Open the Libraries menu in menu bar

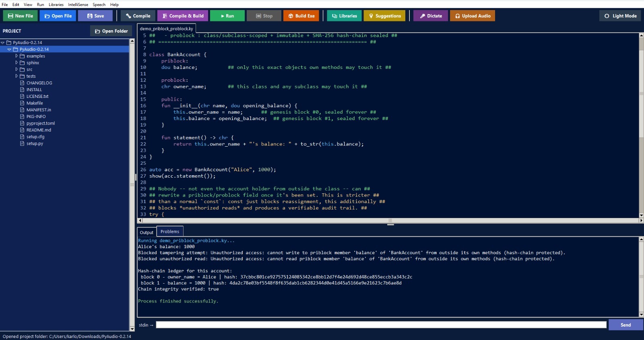point(56,4)
